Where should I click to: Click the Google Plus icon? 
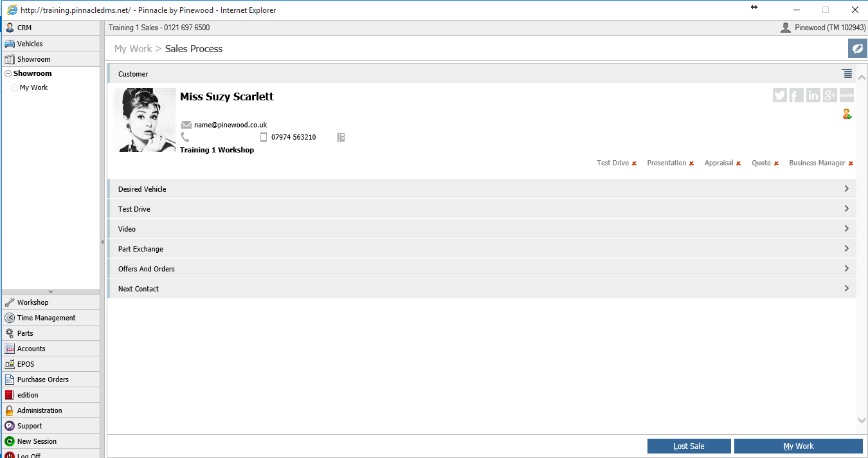point(830,95)
